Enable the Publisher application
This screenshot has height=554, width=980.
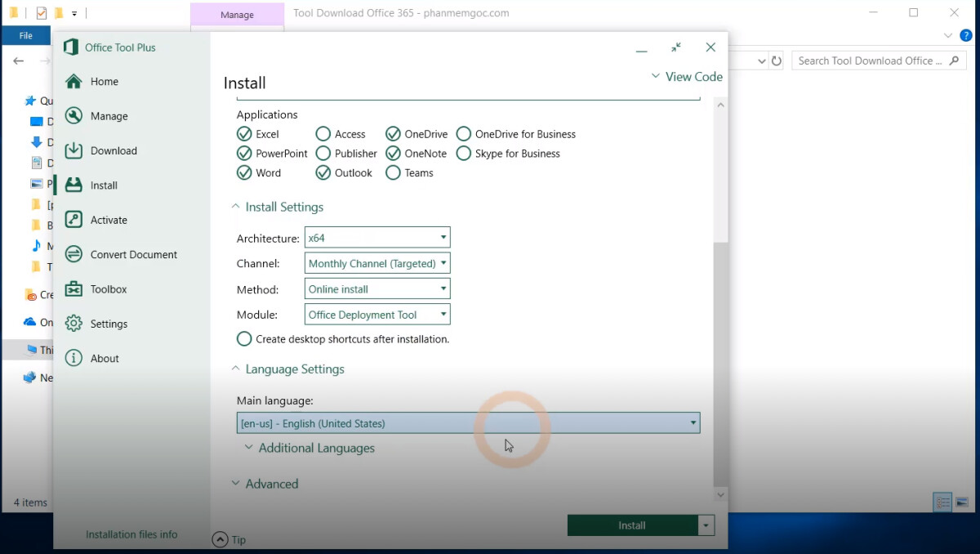point(323,154)
